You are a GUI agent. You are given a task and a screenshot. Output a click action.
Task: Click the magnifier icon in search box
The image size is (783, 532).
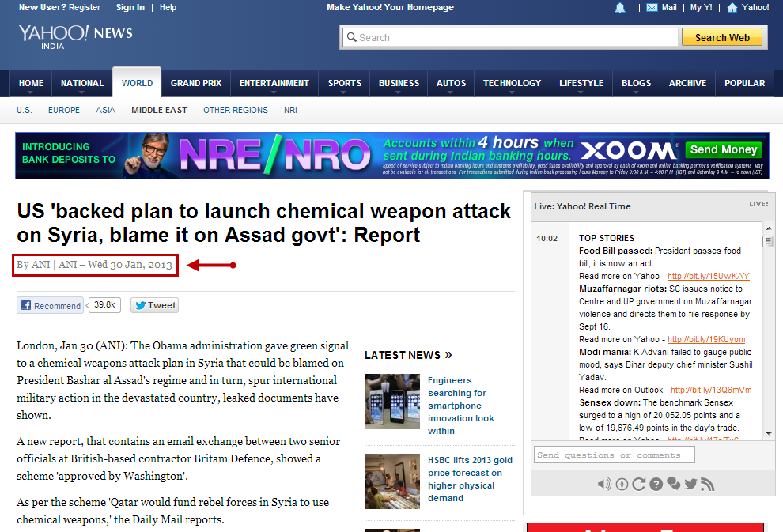point(351,37)
